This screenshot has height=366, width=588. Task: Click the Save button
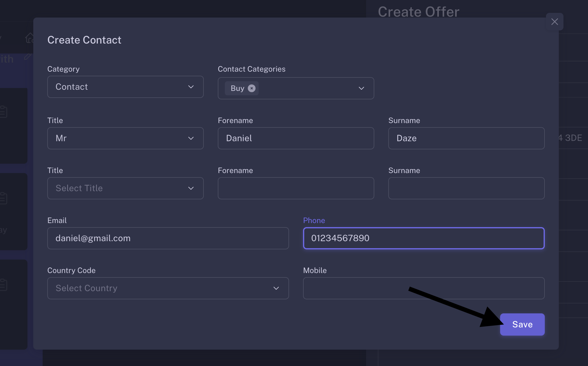click(x=522, y=324)
